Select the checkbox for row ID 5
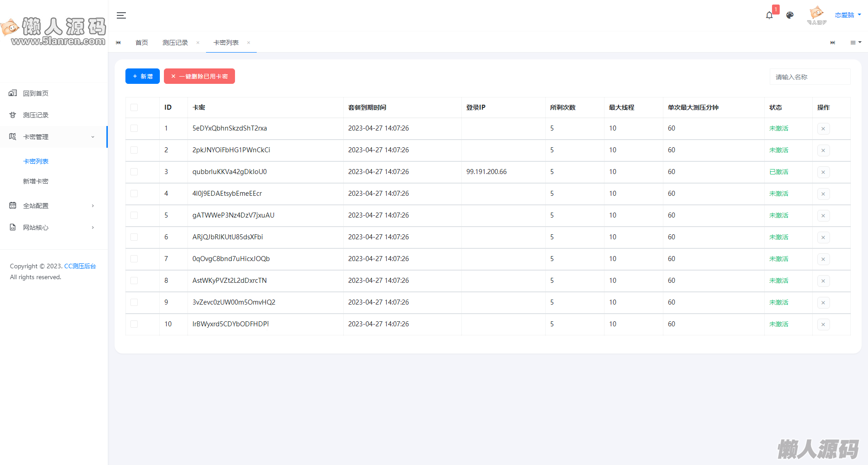The height and width of the screenshot is (465, 868). (134, 215)
